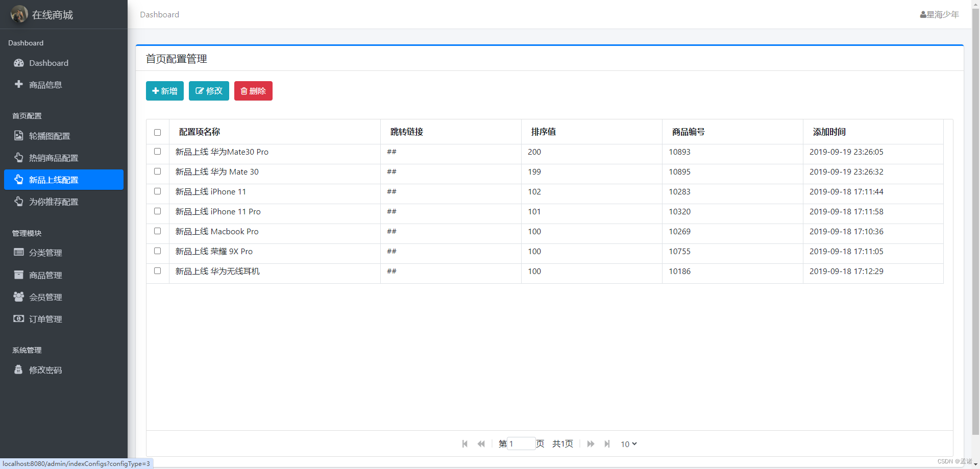Click the Dashboard breadcrumb in top bar
The image size is (980, 469).
point(160,14)
